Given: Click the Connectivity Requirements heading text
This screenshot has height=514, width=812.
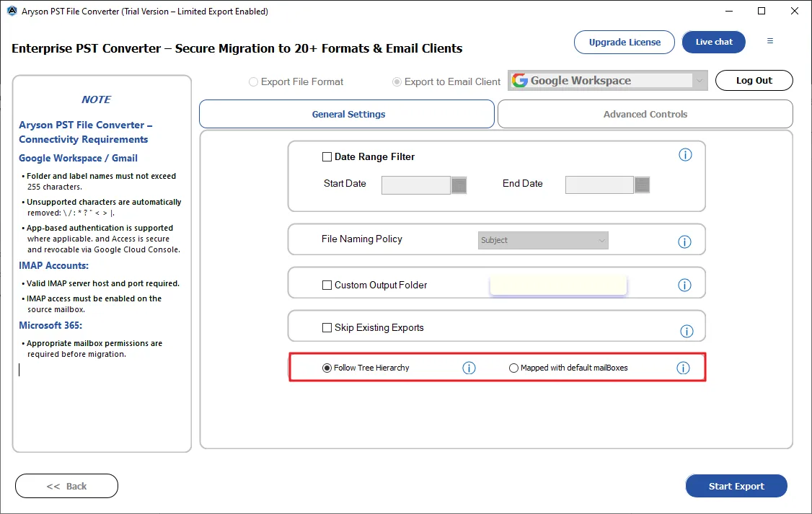Looking at the screenshot, I should tap(84, 139).
